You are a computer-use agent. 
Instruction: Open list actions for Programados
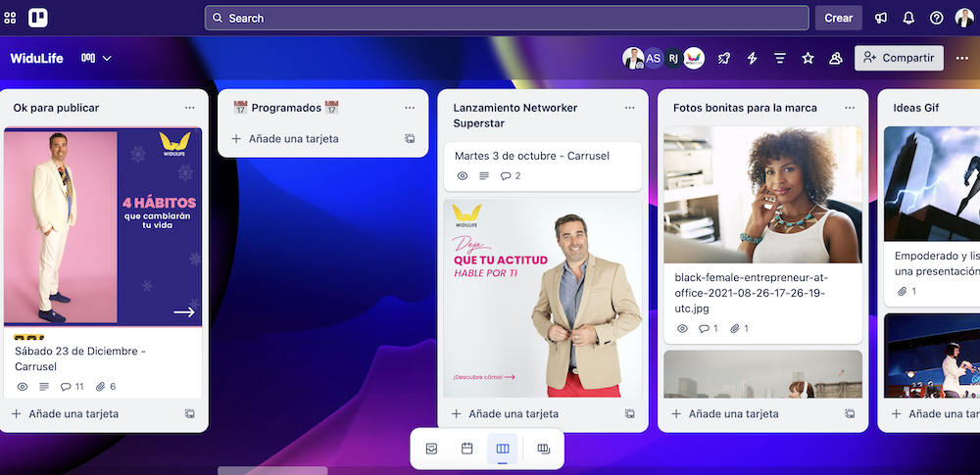(x=410, y=108)
